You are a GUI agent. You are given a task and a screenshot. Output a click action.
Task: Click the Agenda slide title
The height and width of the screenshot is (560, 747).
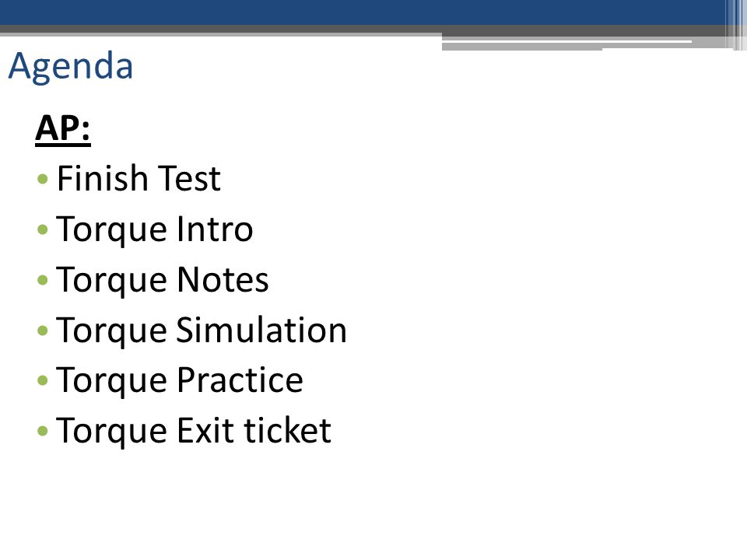click(x=71, y=67)
